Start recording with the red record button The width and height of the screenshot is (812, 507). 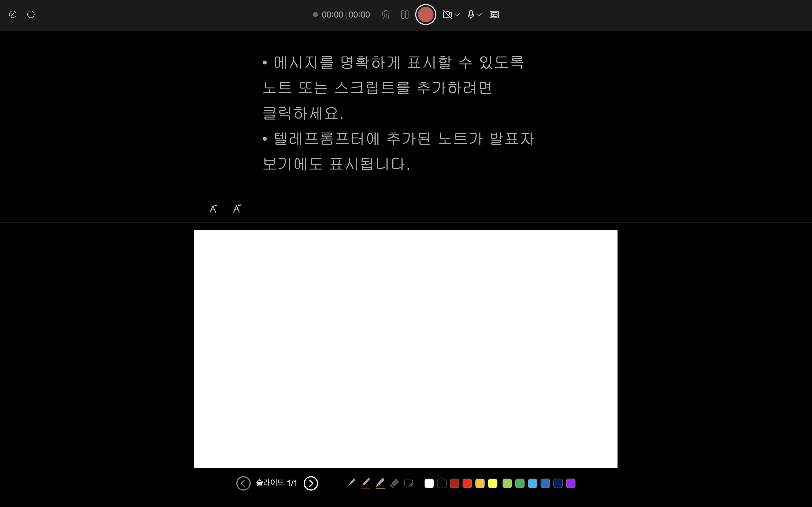(426, 15)
